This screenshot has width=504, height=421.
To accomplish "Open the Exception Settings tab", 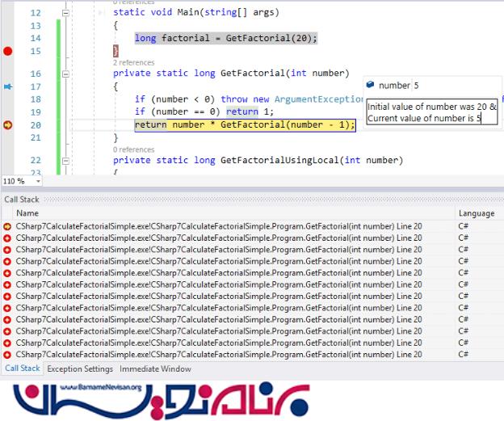I will (80, 369).
